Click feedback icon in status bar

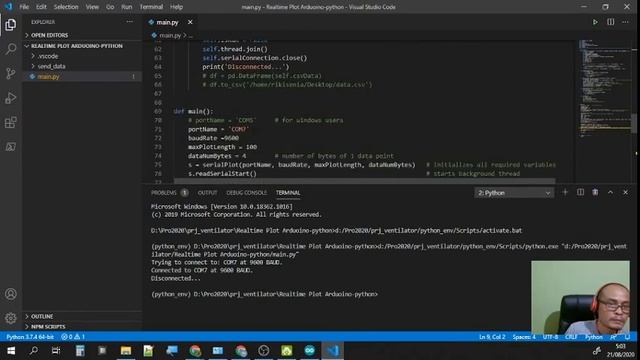613,337
